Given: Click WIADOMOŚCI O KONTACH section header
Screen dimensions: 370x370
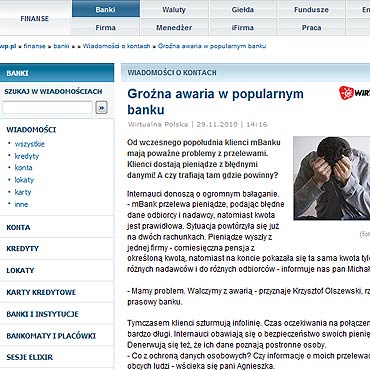Looking at the screenshot, I should point(172,72).
